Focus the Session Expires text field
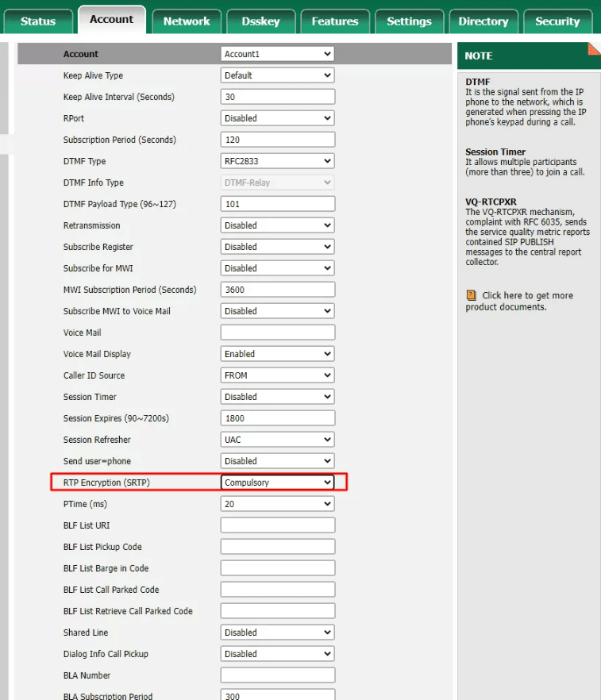Screen dimensions: 601x700 tap(277, 418)
